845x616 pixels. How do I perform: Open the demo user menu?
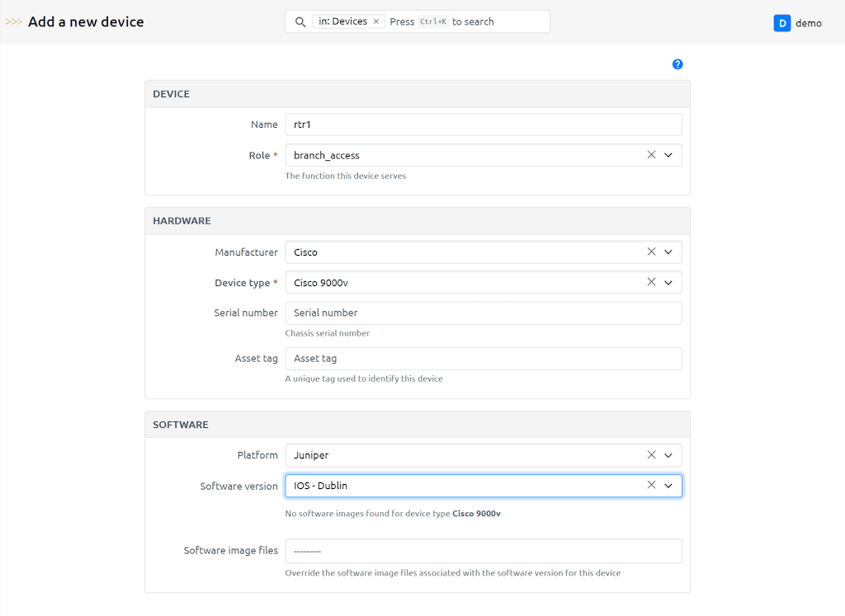pyautogui.click(x=808, y=23)
